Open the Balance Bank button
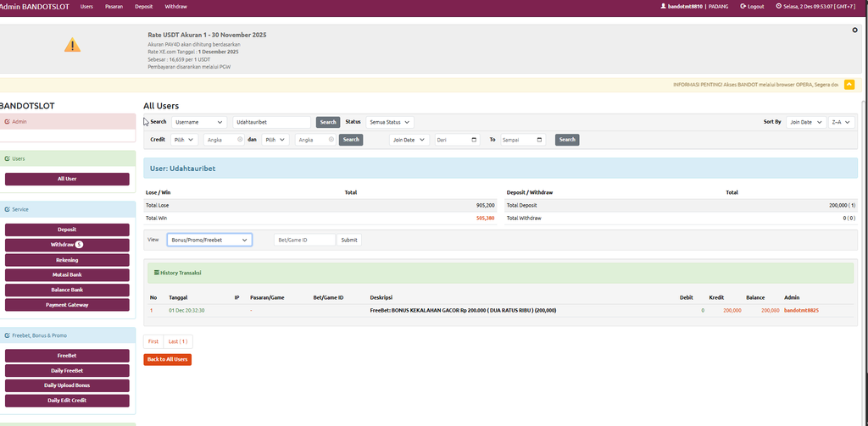This screenshot has width=868, height=426. [x=67, y=290]
